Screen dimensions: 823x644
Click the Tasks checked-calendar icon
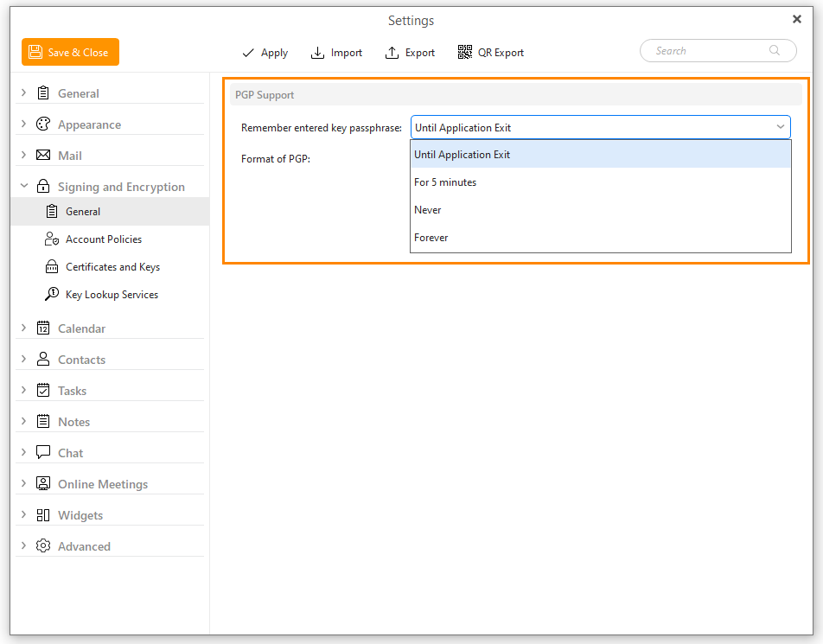43,390
